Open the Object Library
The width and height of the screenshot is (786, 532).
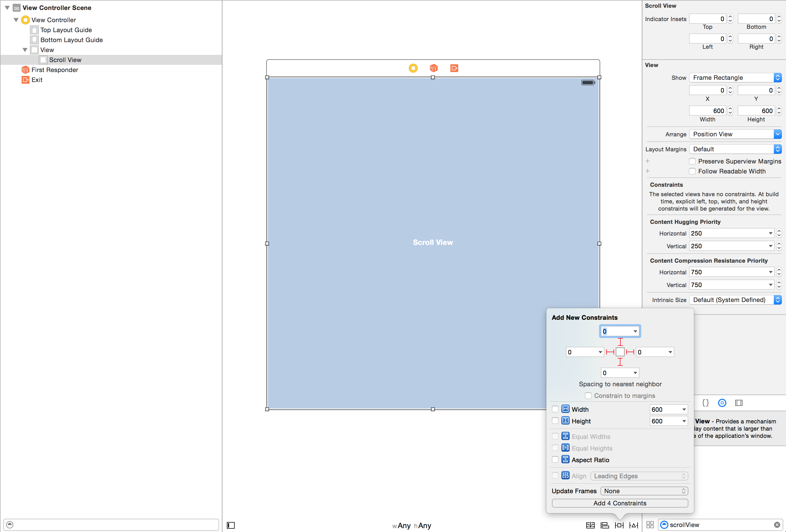coord(722,403)
